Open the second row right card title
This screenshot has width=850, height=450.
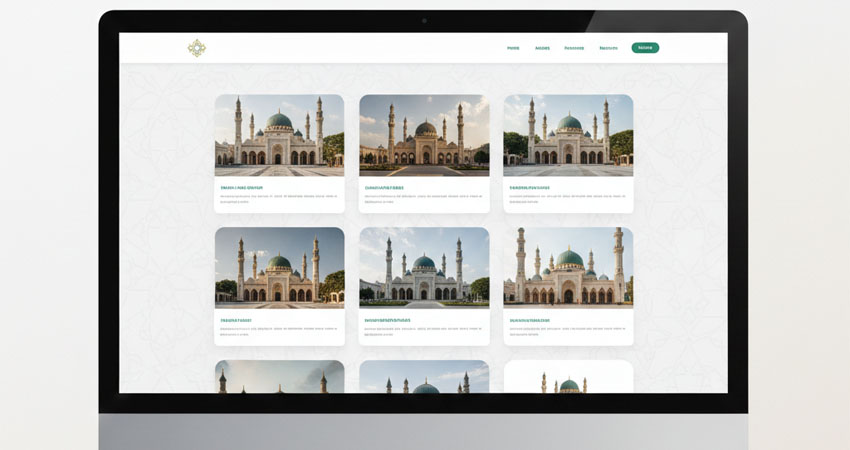point(530,320)
